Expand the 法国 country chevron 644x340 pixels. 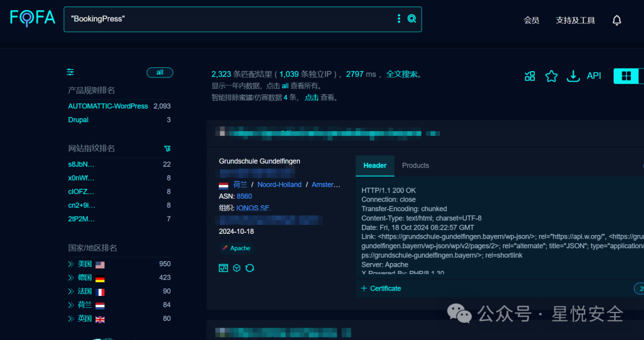coord(71,291)
